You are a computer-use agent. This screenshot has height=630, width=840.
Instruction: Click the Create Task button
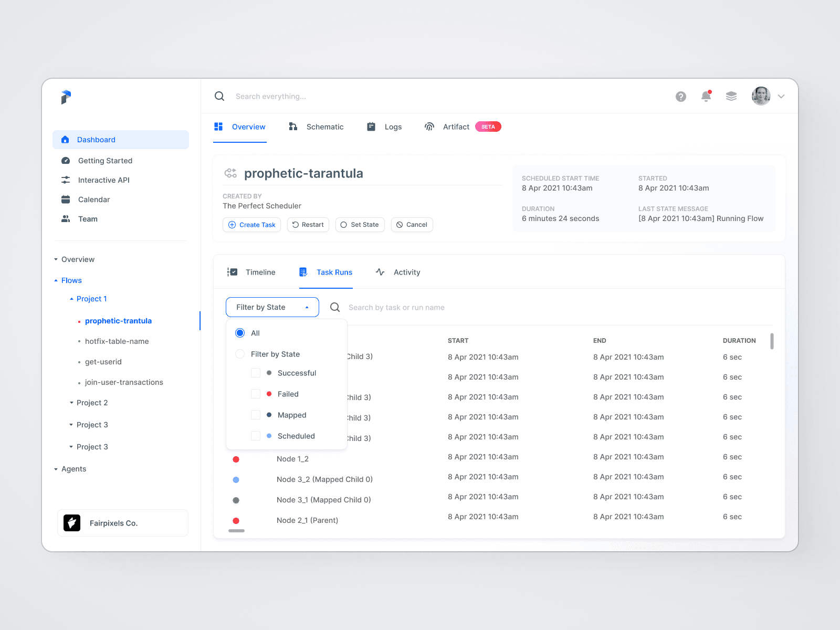point(252,225)
